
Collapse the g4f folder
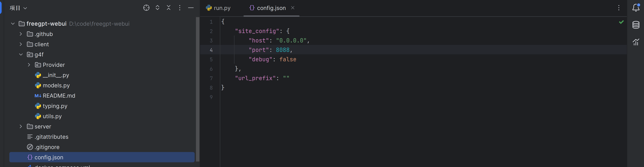point(21,54)
